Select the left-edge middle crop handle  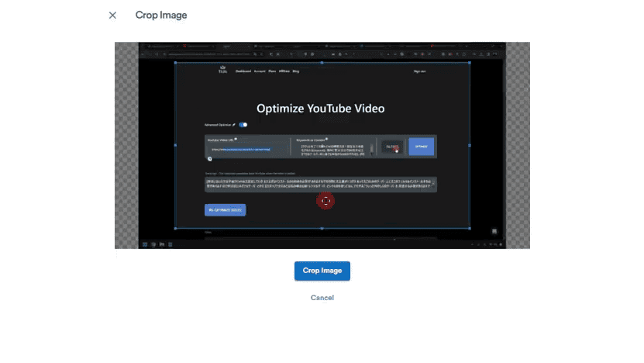pos(176,145)
